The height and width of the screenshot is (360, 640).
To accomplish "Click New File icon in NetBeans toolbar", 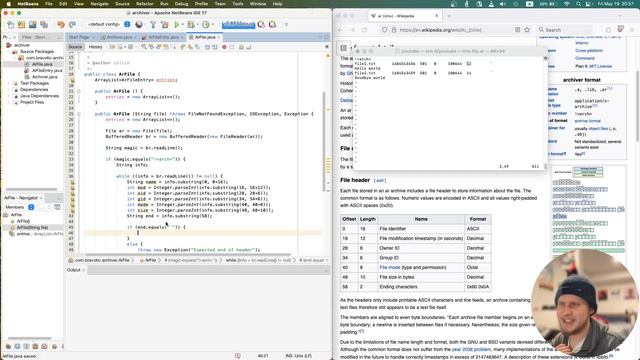I will [x=11, y=24].
